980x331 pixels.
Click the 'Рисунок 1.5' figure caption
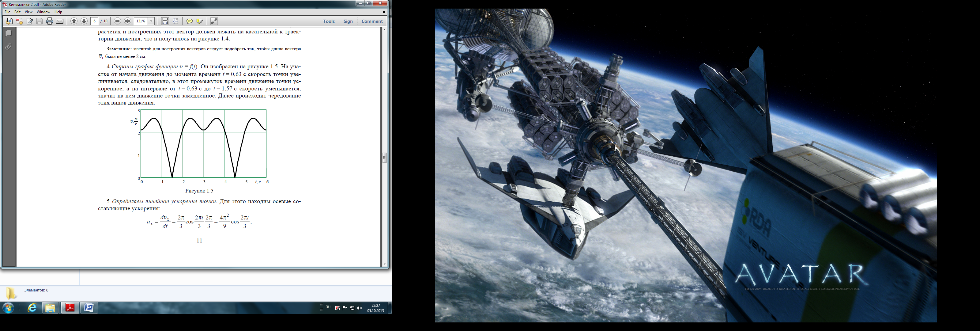coord(199,191)
